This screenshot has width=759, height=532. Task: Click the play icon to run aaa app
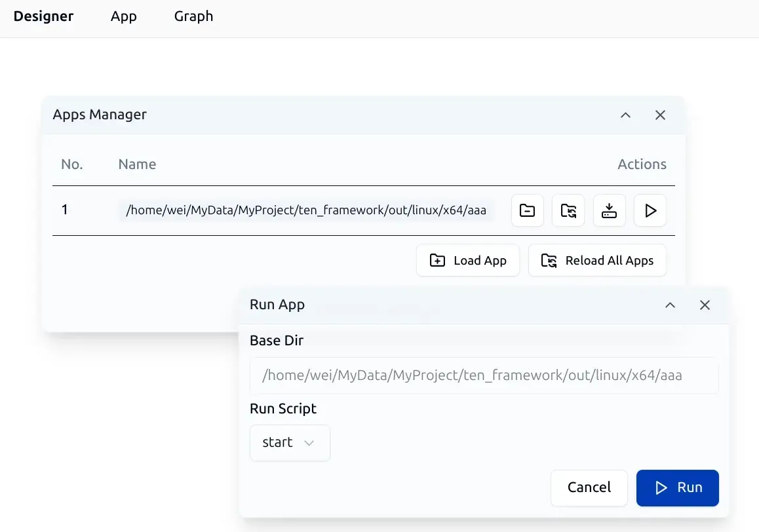650,210
